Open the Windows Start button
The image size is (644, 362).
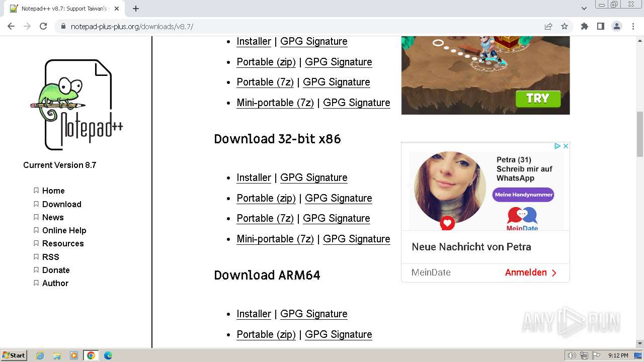pyautogui.click(x=14, y=355)
